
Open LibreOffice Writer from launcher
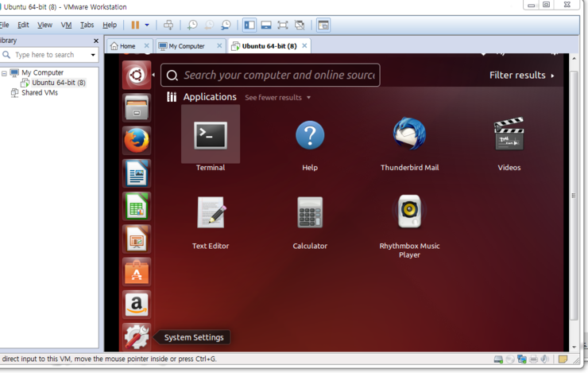click(x=137, y=173)
